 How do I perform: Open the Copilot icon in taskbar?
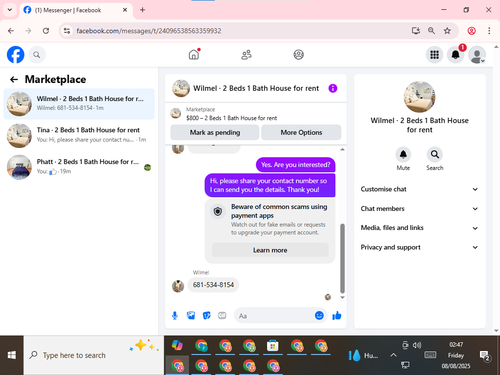tap(177, 346)
